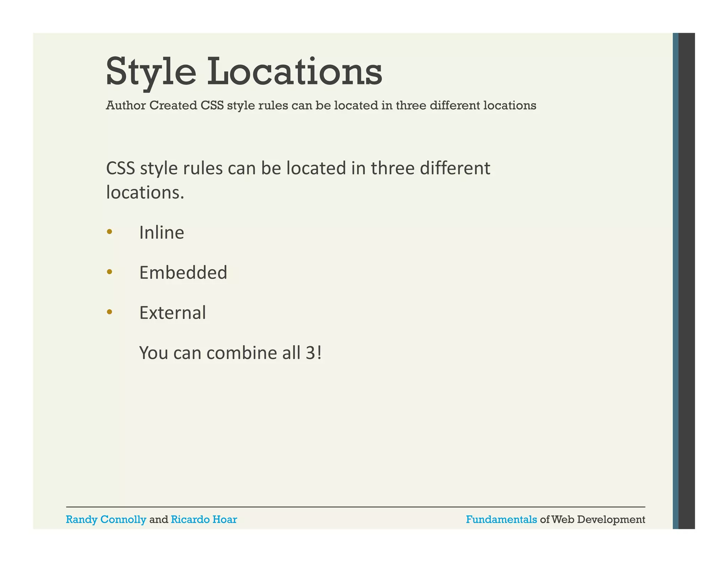Click the 'Ricardo Hoar' author name
Image resolution: width=728 pixels, height=562 pixels.
(x=204, y=519)
